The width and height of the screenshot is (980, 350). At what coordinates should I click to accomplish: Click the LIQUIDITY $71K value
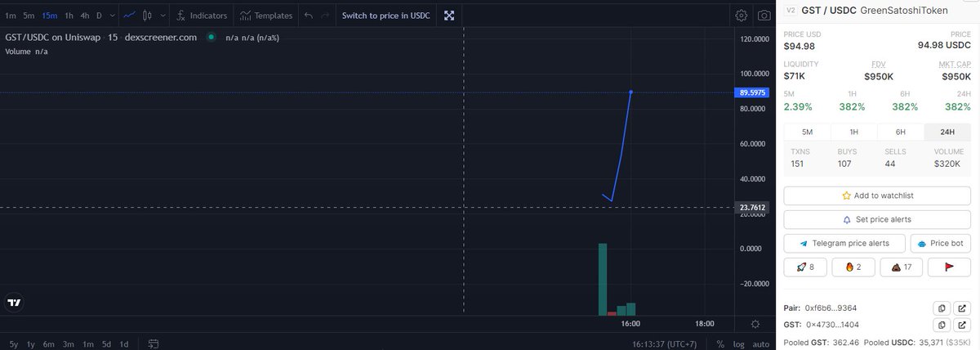click(794, 76)
